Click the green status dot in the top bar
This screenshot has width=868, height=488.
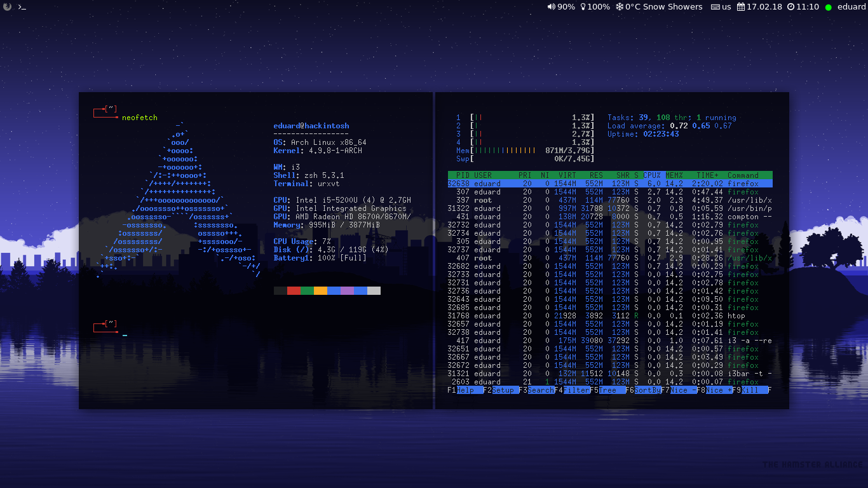828,7
